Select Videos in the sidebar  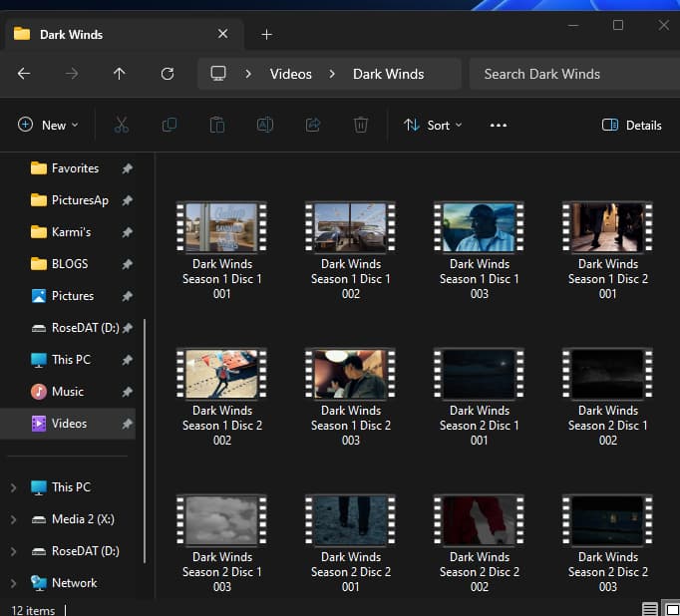click(x=69, y=424)
